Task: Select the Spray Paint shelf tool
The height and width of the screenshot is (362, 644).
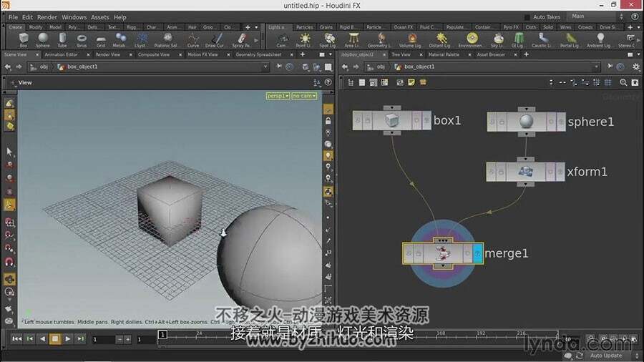Action: (242, 40)
